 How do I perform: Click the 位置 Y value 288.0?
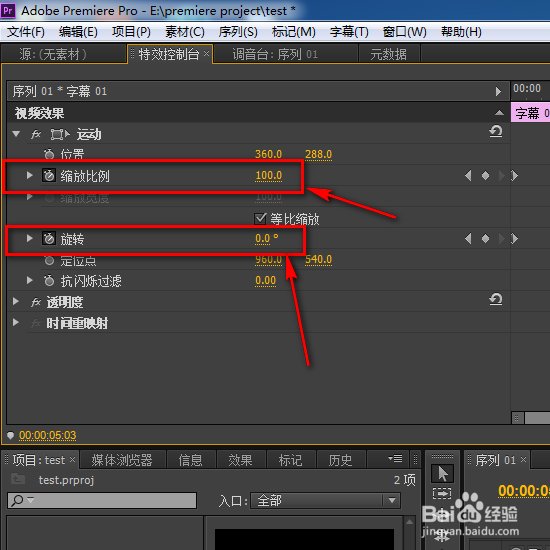tap(318, 154)
